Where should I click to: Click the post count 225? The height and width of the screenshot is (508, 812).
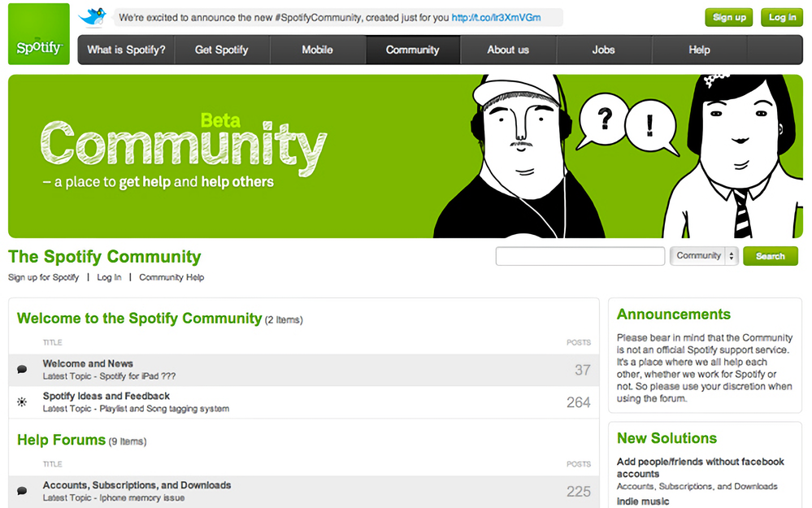tap(579, 492)
